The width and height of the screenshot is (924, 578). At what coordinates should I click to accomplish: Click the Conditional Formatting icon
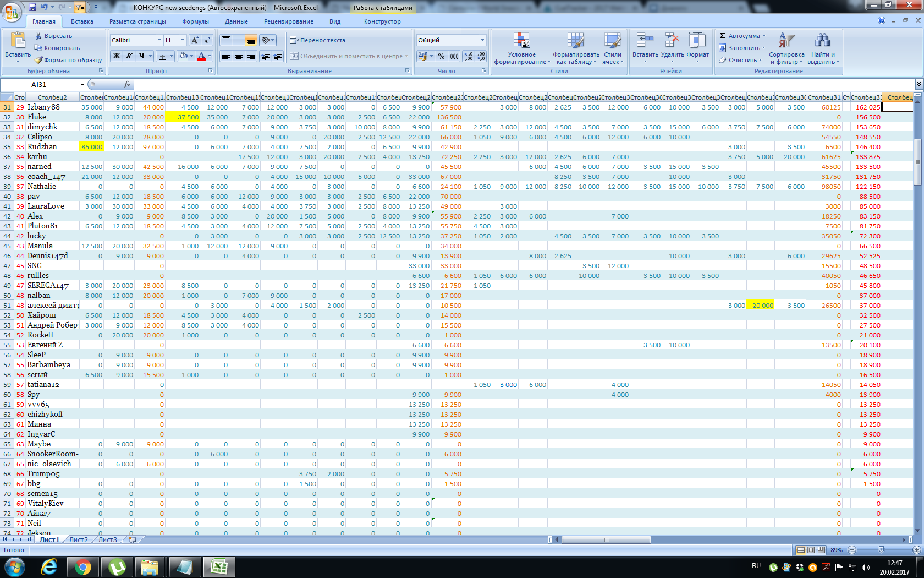pyautogui.click(x=521, y=41)
